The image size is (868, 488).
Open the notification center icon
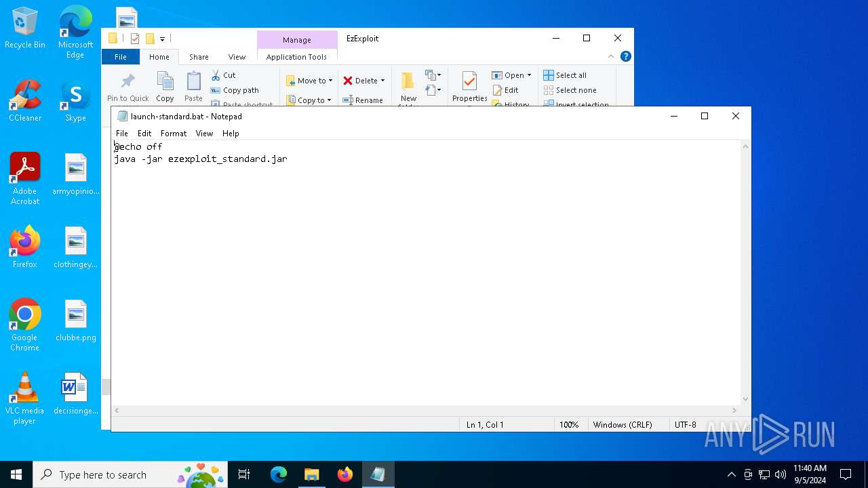tap(846, 474)
